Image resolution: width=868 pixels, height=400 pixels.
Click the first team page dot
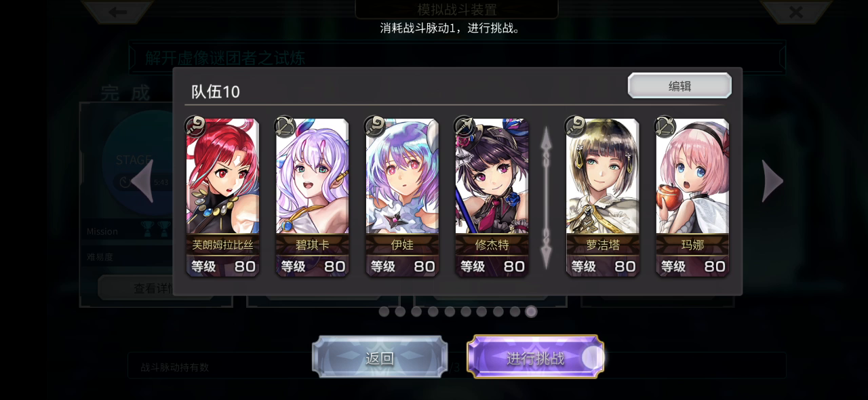tap(384, 311)
